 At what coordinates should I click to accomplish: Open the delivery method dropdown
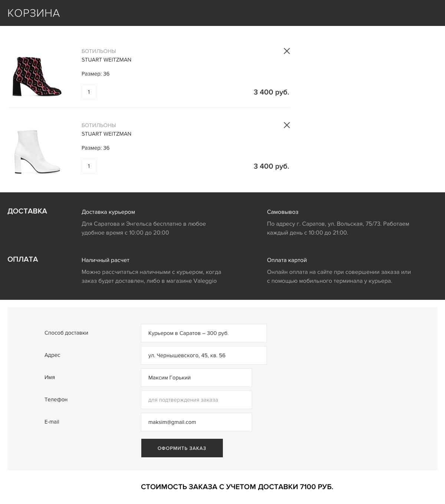coord(204,333)
